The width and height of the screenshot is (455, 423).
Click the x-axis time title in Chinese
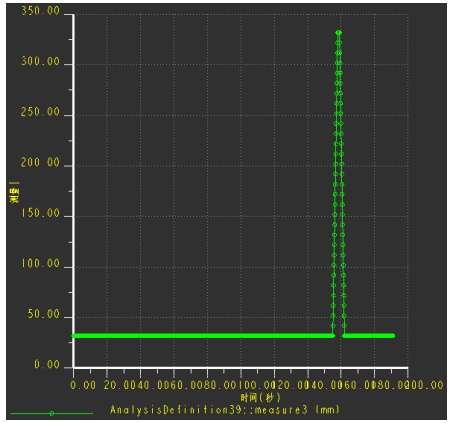pos(261,397)
